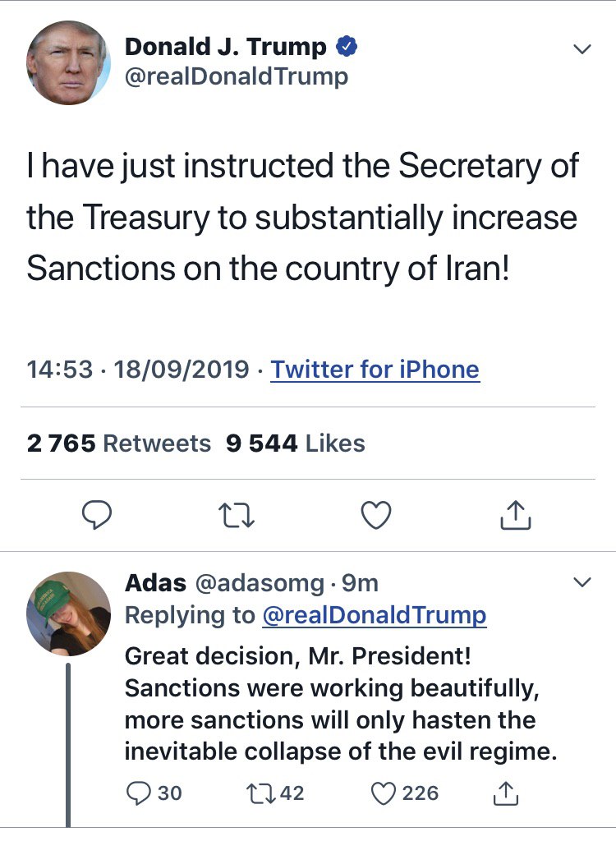Open Adas's profile avatar
The height and width of the screenshot is (841, 616).
click(x=68, y=614)
